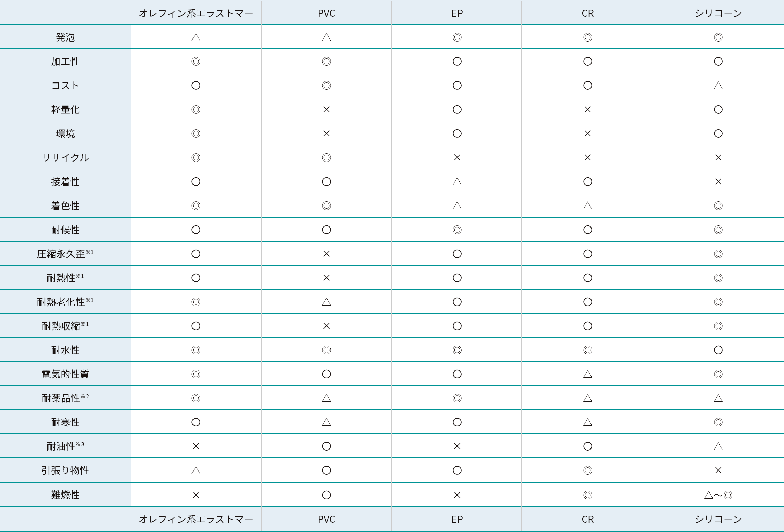Click × in リサイクル row, EP column

click(457, 157)
